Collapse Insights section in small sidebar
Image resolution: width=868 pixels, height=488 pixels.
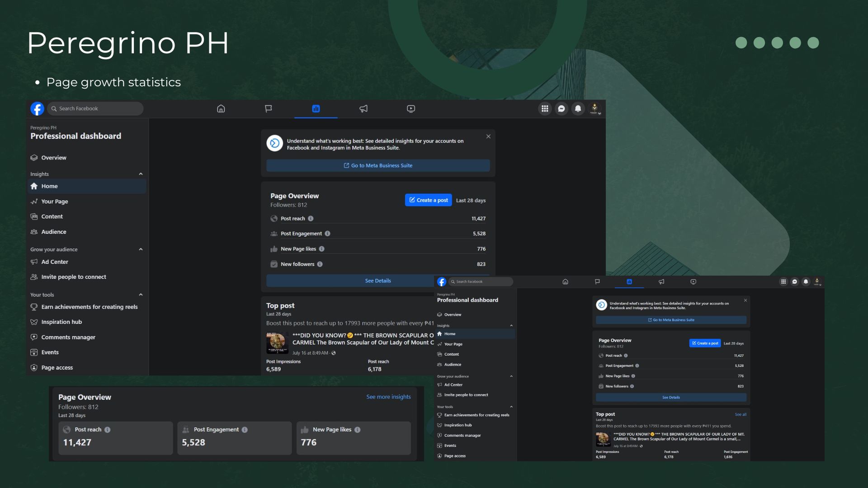click(x=511, y=325)
